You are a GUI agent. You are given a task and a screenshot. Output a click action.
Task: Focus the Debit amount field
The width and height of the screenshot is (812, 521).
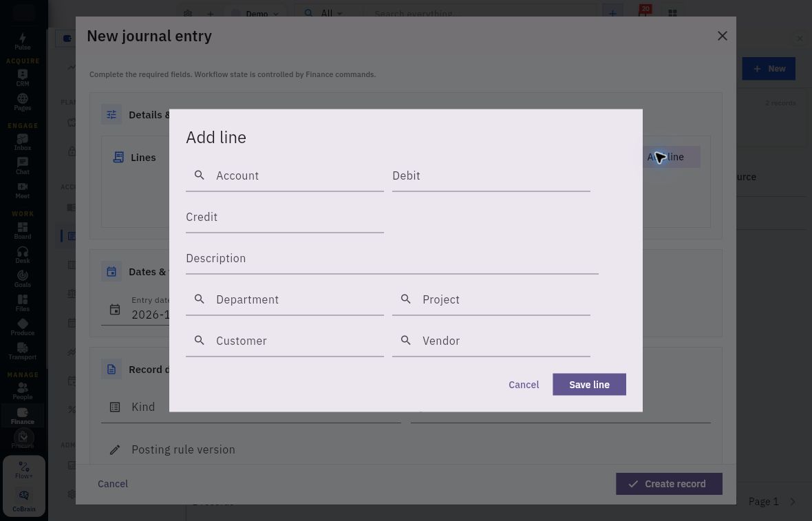point(491,176)
